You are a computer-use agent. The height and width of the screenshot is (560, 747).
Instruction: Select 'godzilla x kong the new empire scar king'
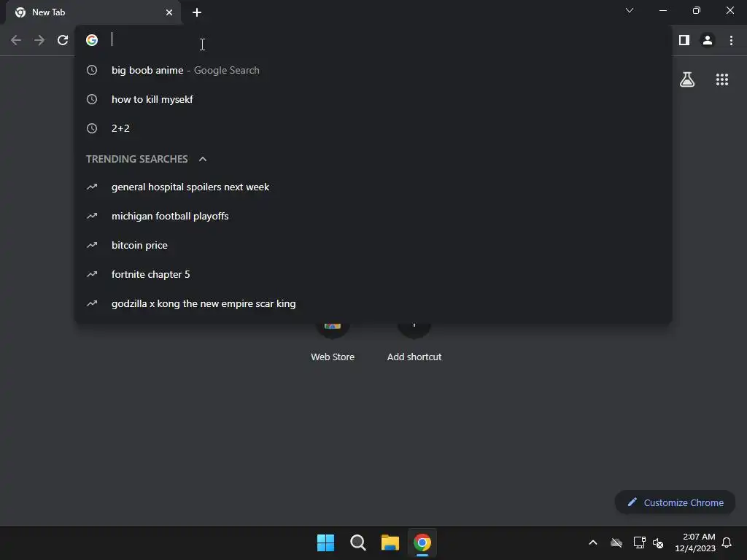373,304
